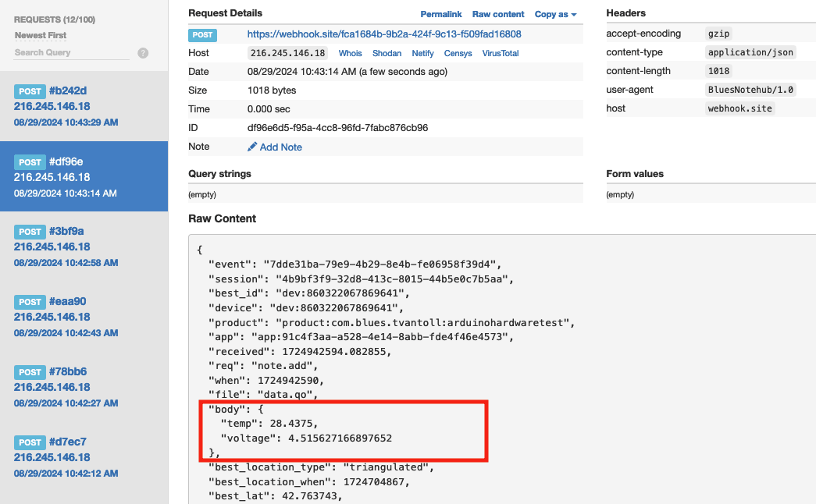Look up host on Netify
Screen dimensions: 816x504
tap(422, 53)
